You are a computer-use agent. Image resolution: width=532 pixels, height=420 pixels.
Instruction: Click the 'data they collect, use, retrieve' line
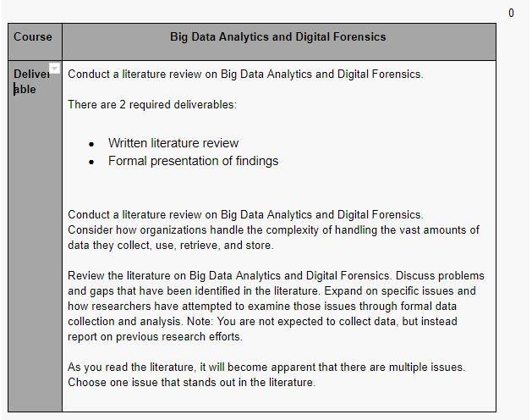click(x=170, y=245)
